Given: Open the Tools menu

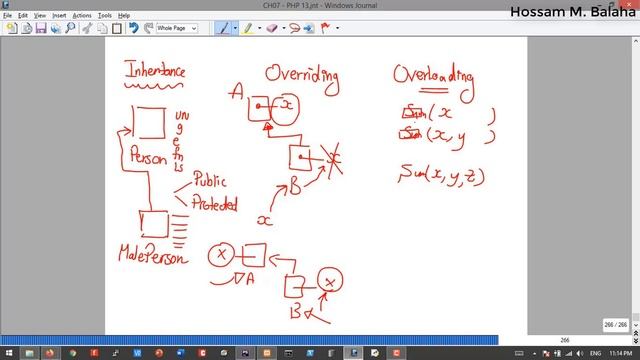Looking at the screenshot, I should pos(104,16).
